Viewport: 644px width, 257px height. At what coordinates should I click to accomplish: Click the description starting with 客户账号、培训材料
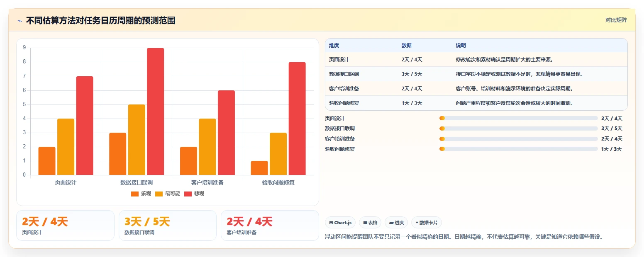(515, 89)
